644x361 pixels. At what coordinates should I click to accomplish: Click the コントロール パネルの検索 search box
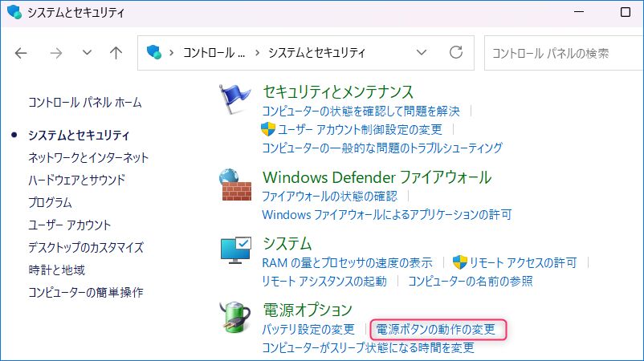562,53
